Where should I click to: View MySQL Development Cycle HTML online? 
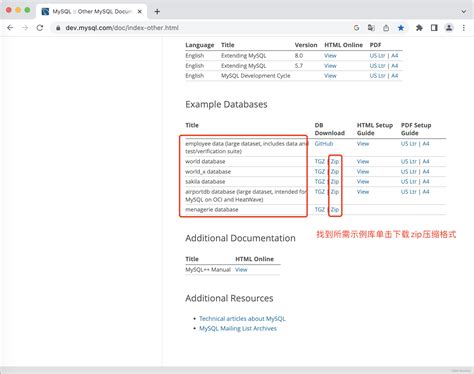[x=330, y=76]
